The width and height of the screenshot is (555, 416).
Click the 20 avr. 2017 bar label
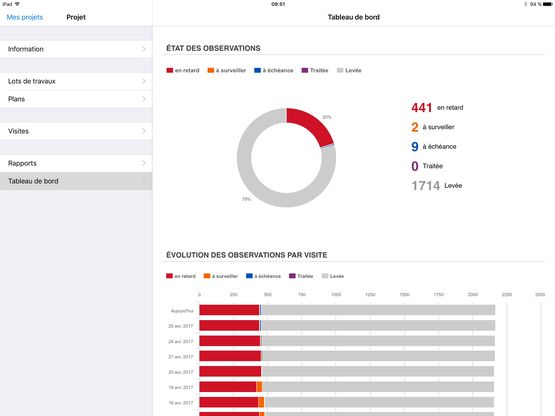click(x=181, y=372)
